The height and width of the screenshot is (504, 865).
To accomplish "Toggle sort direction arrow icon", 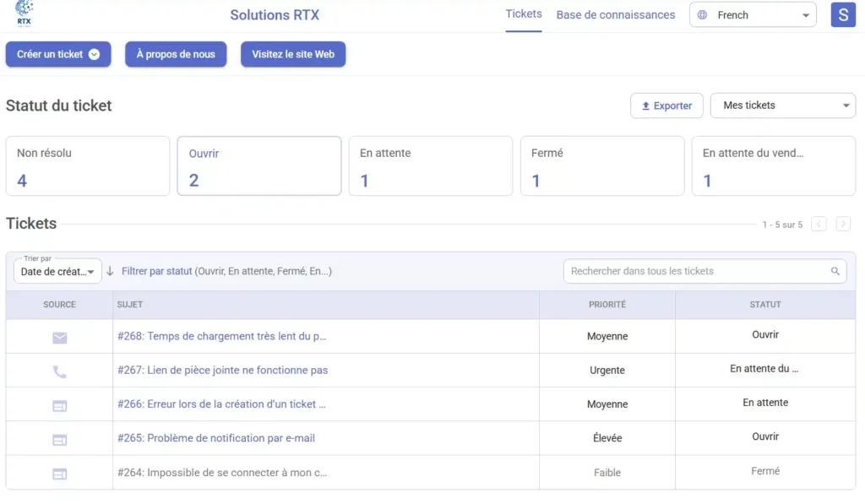I will coord(110,271).
